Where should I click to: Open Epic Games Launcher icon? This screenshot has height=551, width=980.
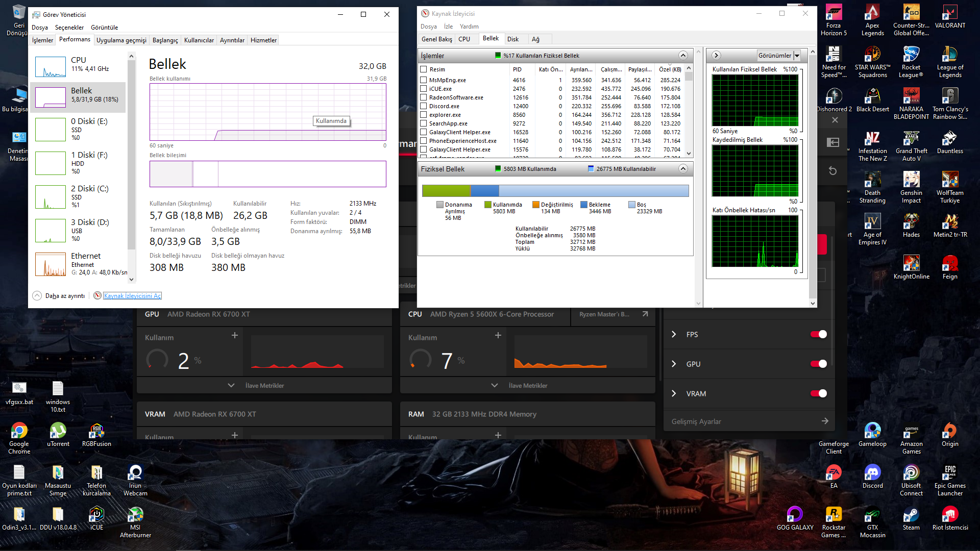[x=950, y=481]
